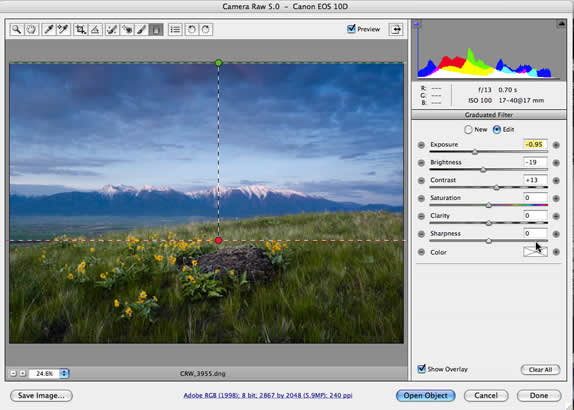Select the Adjustment Brush tool
The image size is (574, 410).
click(141, 29)
